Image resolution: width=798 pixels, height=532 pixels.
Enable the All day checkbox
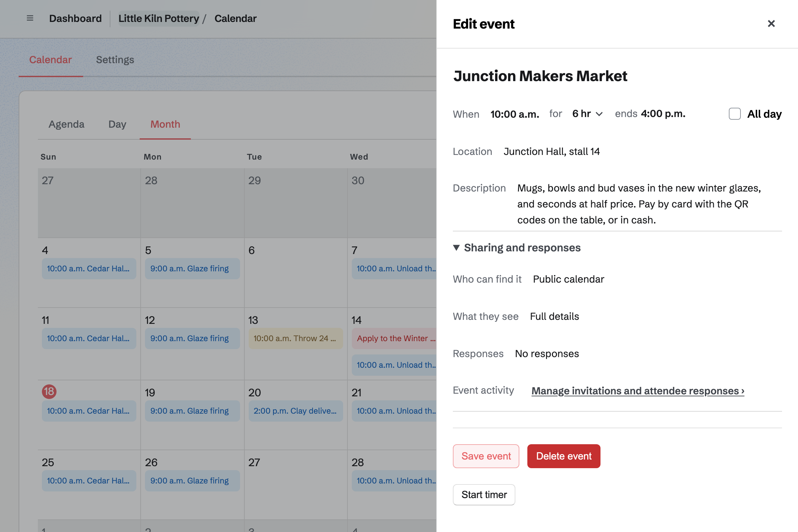[734, 114]
